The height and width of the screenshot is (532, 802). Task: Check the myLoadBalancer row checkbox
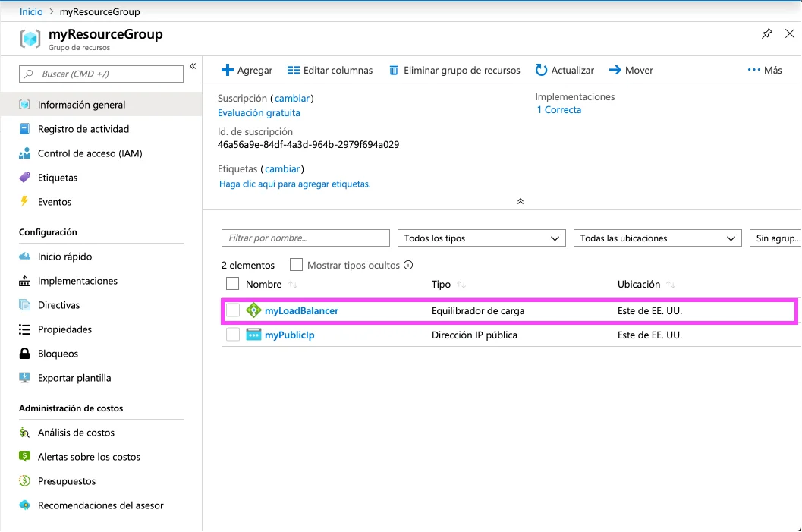[x=233, y=310]
